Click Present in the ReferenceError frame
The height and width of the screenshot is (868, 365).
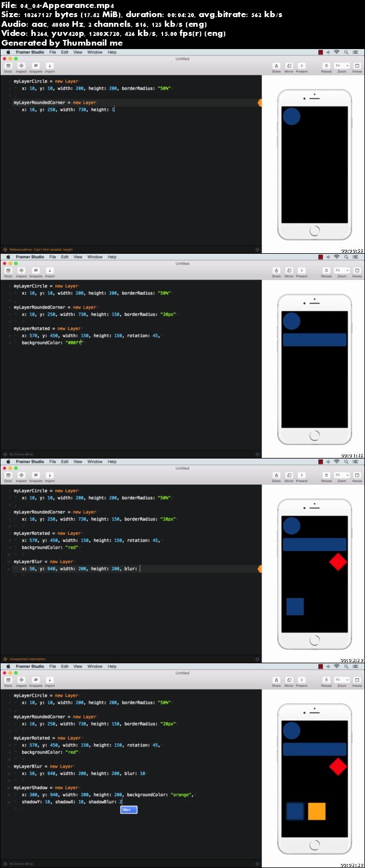302,67
